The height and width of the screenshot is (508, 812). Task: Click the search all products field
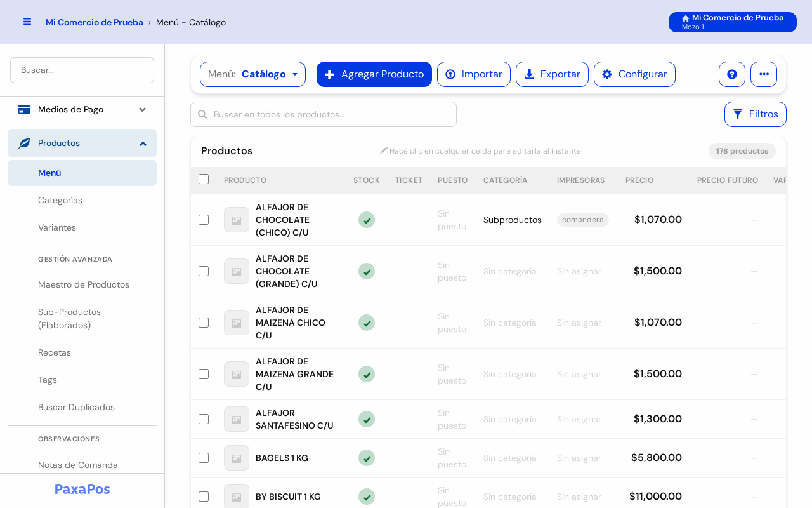[x=324, y=114]
